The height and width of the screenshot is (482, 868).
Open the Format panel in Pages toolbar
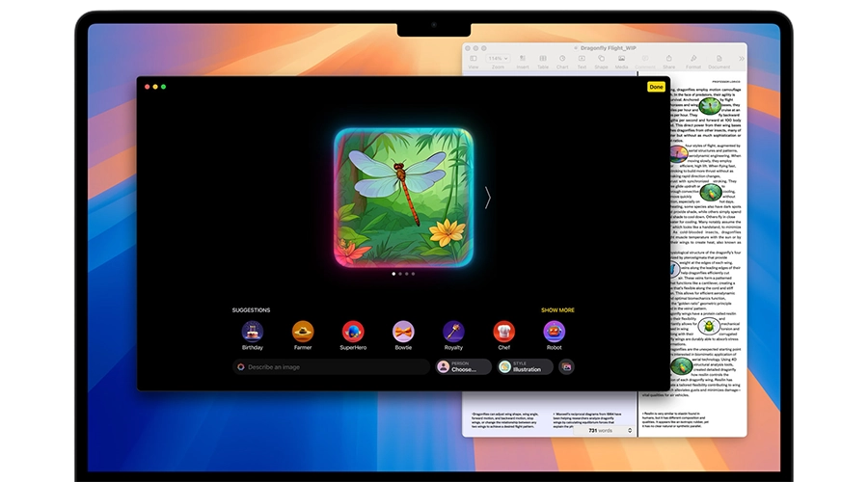tap(693, 62)
